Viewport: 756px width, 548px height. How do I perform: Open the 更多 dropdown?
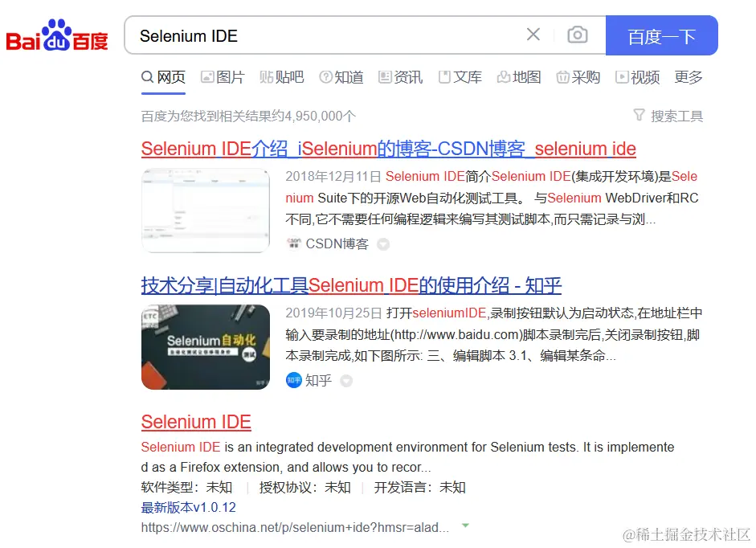tap(688, 77)
